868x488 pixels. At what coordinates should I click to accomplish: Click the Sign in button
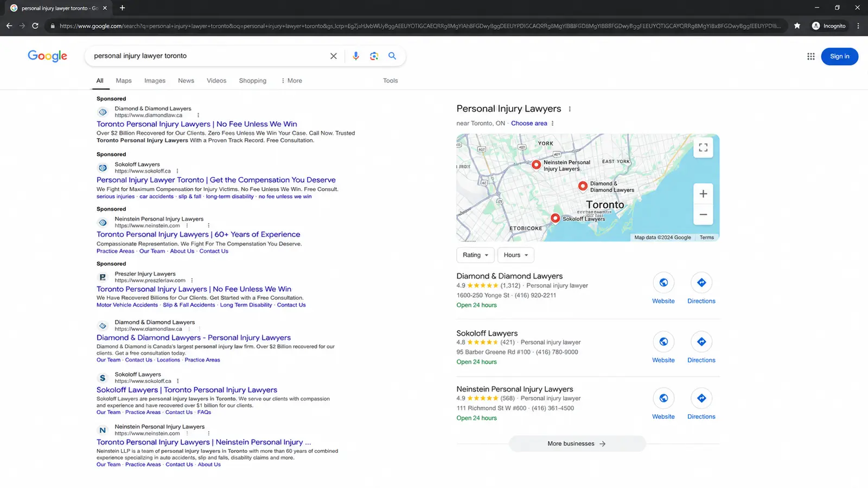coord(839,56)
